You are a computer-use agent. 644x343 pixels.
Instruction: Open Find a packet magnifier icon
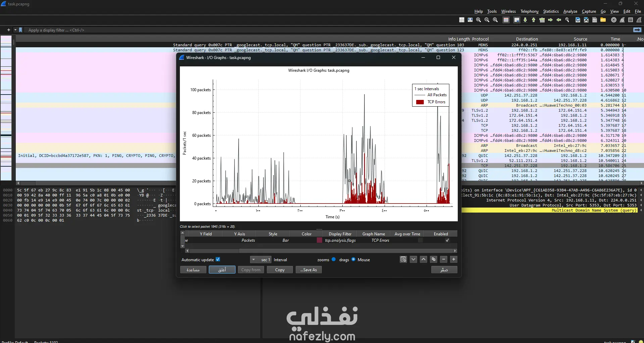coord(567,20)
